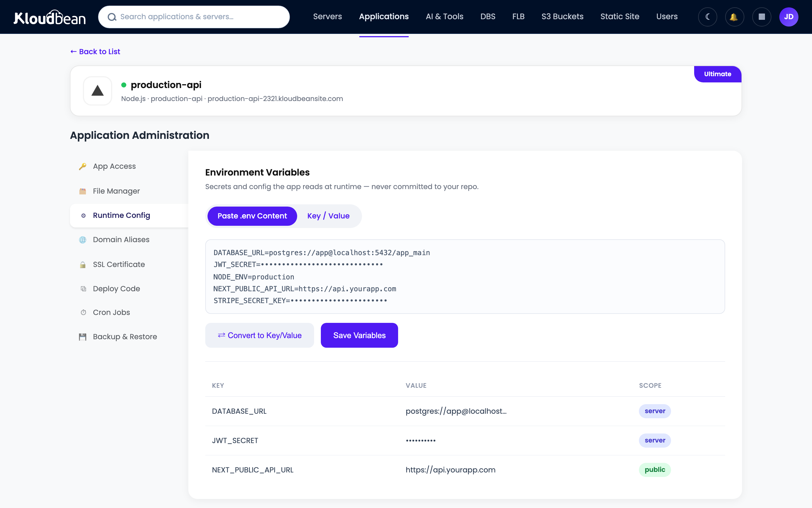Open File Manager section
The height and width of the screenshot is (508, 812).
pyautogui.click(x=129, y=191)
